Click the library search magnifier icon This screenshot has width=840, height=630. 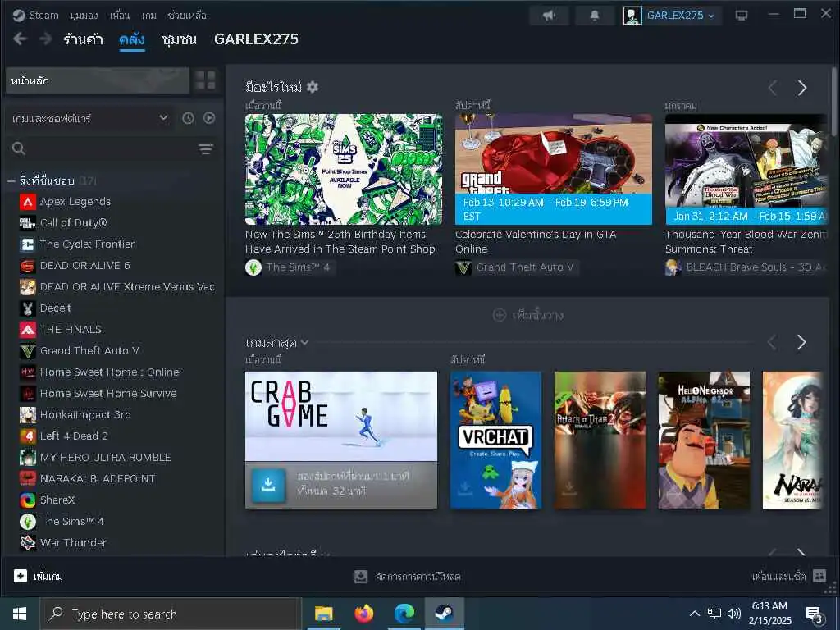[19, 149]
